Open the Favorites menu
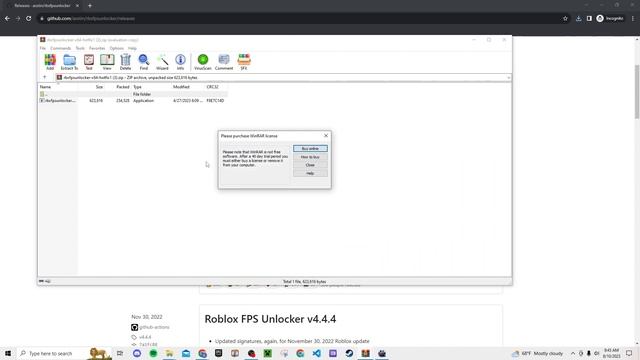The width and height of the screenshot is (640, 360). [97, 48]
